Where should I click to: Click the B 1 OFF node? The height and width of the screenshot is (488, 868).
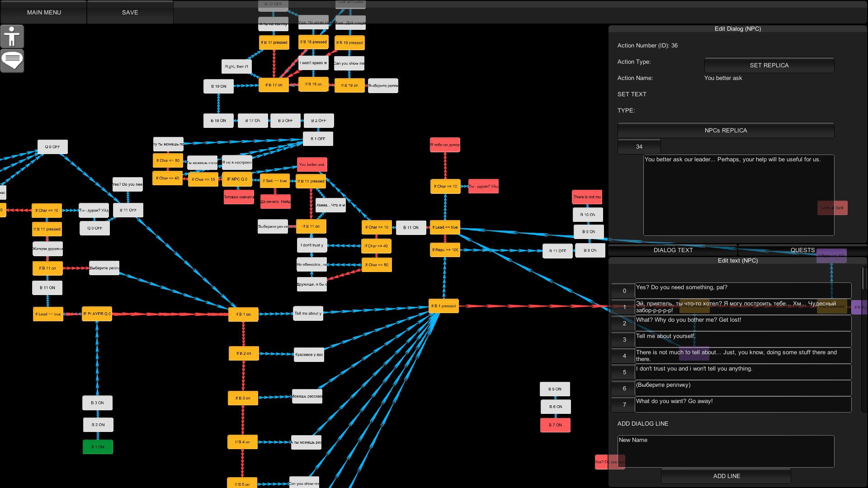(x=318, y=139)
